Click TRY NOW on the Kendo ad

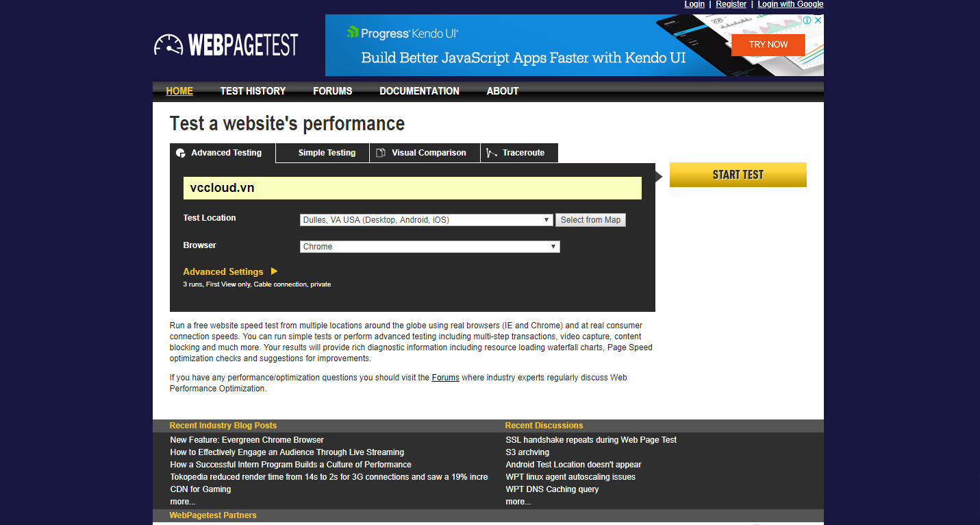click(768, 45)
